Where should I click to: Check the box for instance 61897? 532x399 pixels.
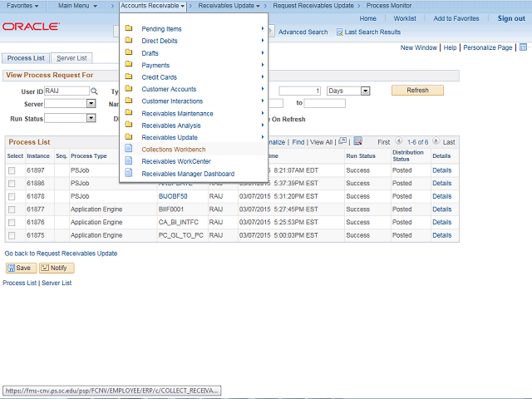point(12,170)
